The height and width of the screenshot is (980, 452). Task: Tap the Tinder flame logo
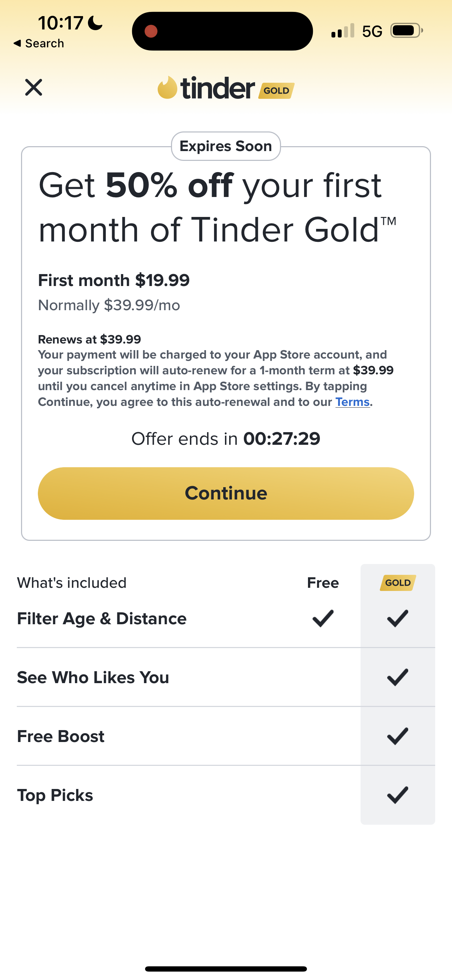167,88
